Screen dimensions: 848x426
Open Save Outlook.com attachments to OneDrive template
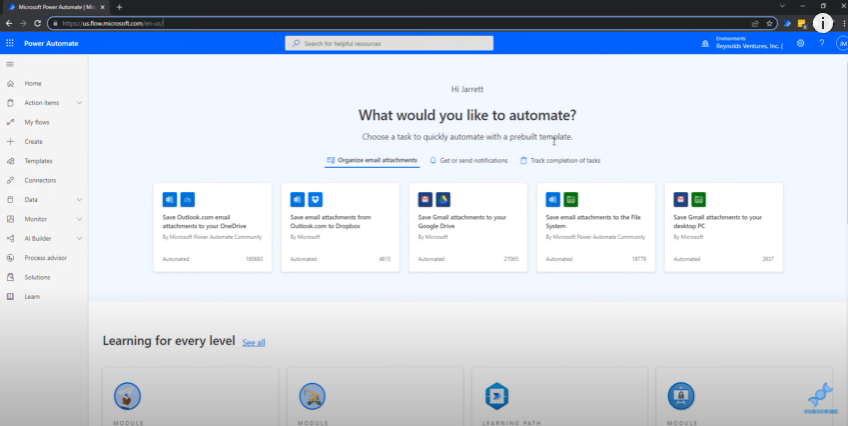[x=213, y=227]
